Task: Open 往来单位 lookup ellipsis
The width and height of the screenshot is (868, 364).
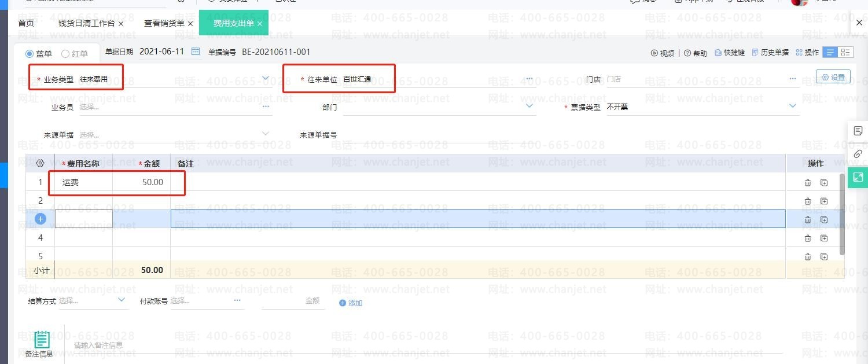Action: pyautogui.click(x=529, y=79)
